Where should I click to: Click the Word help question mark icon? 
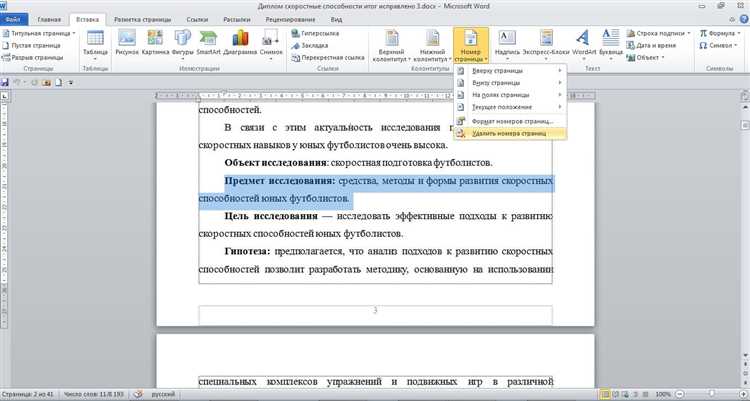click(x=743, y=20)
